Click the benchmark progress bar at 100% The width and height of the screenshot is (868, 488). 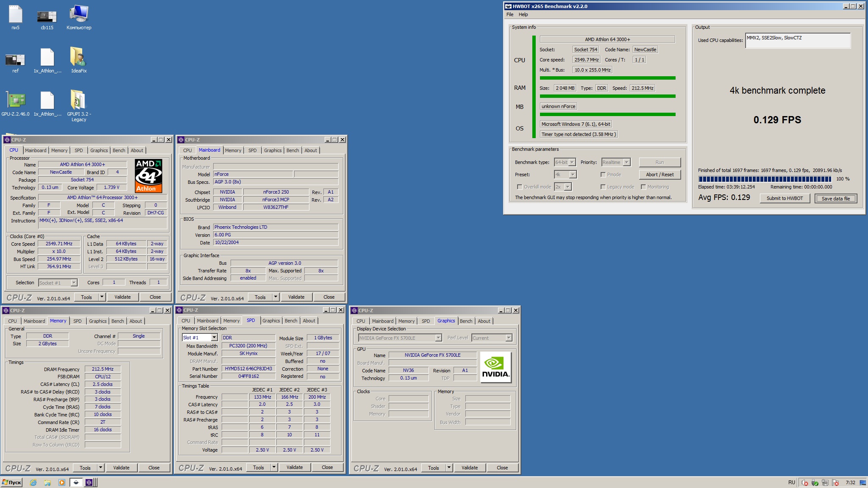pyautogui.click(x=765, y=179)
